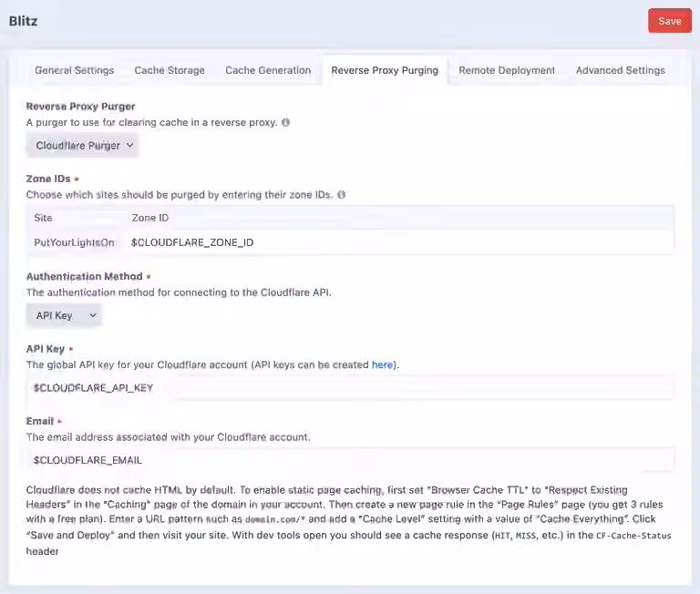Follow the 'here' link for API keys

pos(382,364)
